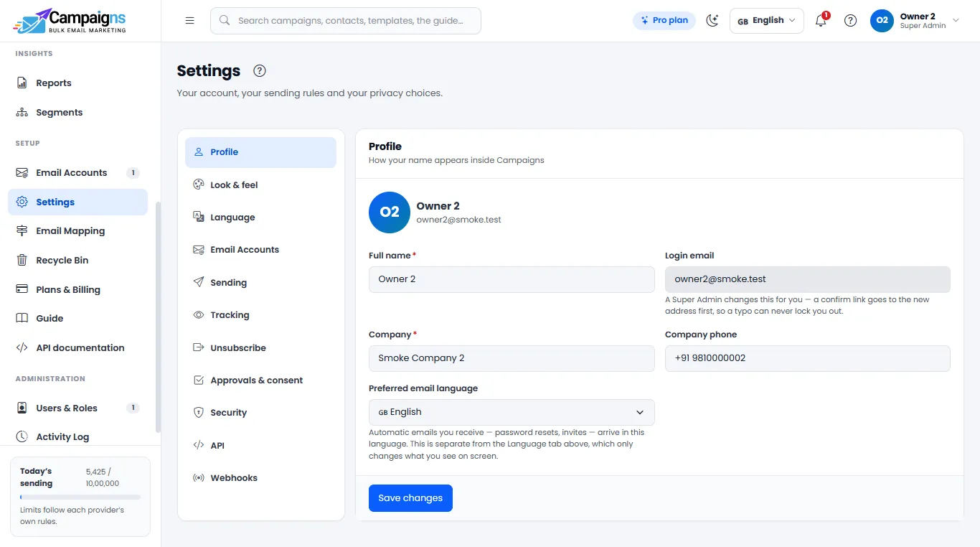
Task: Click the Webhooks broadcast icon
Action: pos(199,478)
